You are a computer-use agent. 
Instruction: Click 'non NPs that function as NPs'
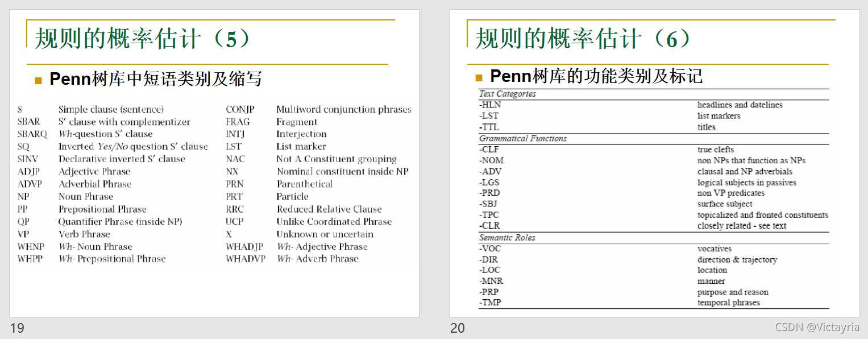pyautogui.click(x=751, y=160)
